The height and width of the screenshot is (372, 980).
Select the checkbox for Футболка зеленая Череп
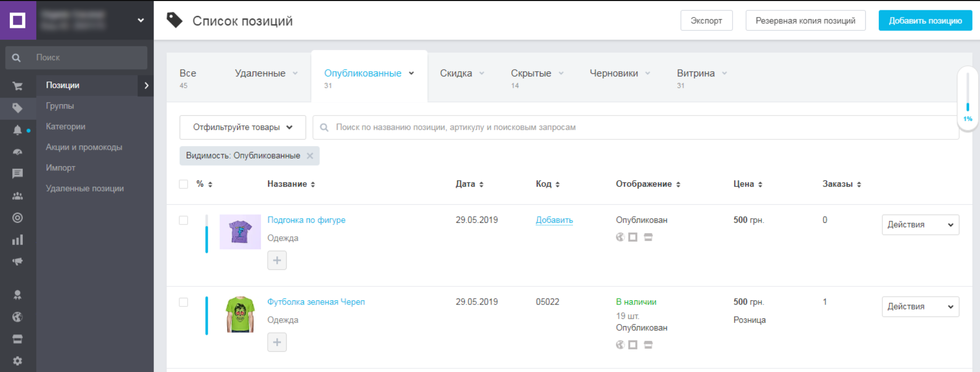click(183, 302)
